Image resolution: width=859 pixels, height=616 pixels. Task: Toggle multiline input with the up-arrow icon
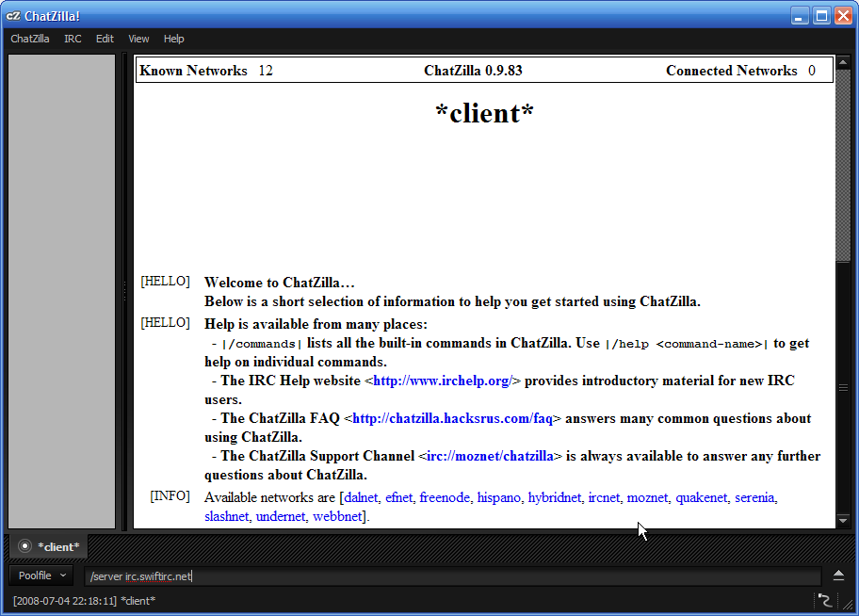pos(838,575)
